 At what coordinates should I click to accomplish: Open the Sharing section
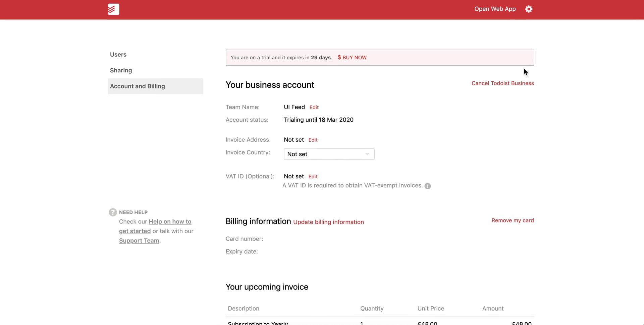(x=121, y=70)
